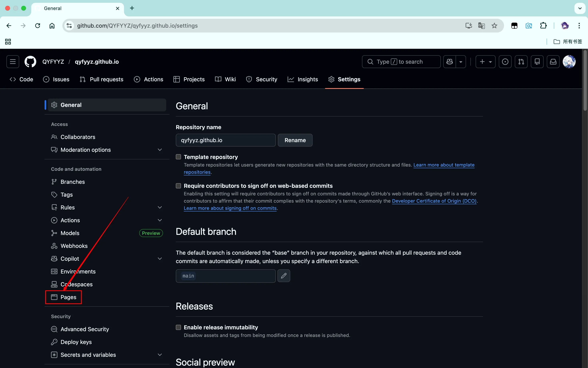Click pencil icon to edit default branch
The height and width of the screenshot is (368, 588).
tap(284, 276)
